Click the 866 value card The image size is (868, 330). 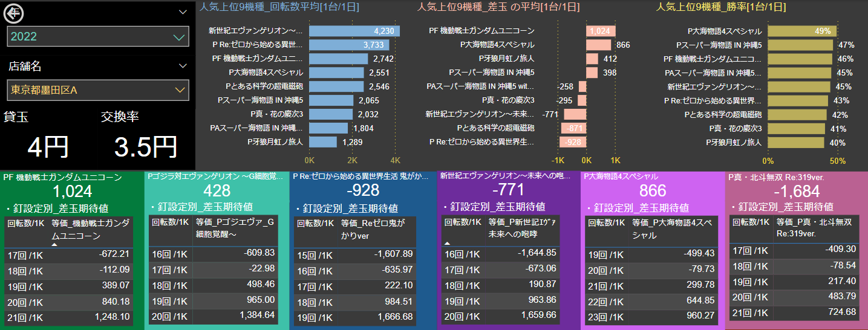pos(653,191)
